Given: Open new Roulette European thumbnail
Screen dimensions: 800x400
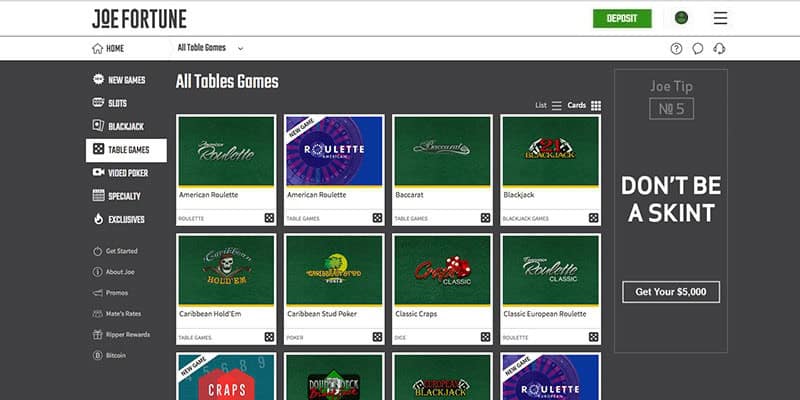Looking at the screenshot, I should pyautogui.click(x=551, y=377).
